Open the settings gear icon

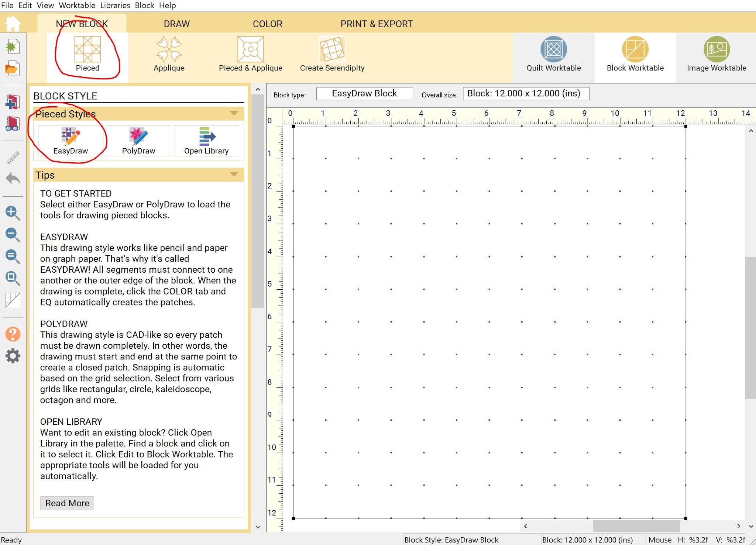[13, 356]
